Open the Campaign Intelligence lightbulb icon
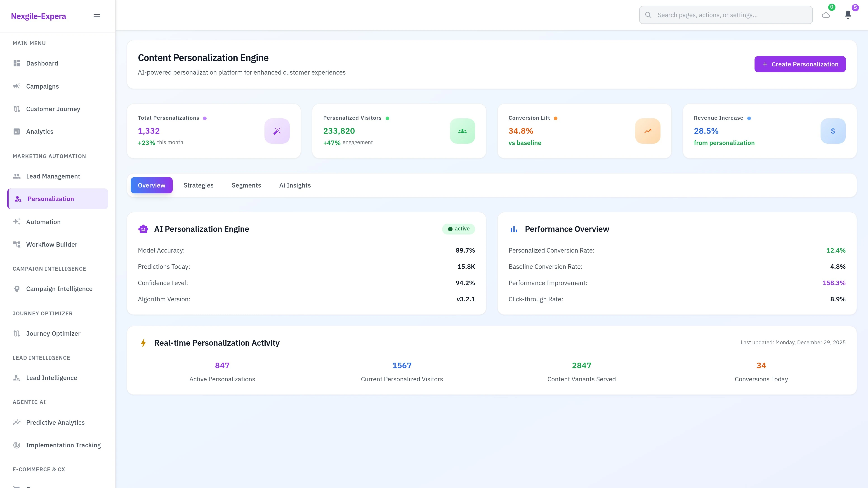Image resolution: width=868 pixels, height=488 pixels. click(x=17, y=289)
